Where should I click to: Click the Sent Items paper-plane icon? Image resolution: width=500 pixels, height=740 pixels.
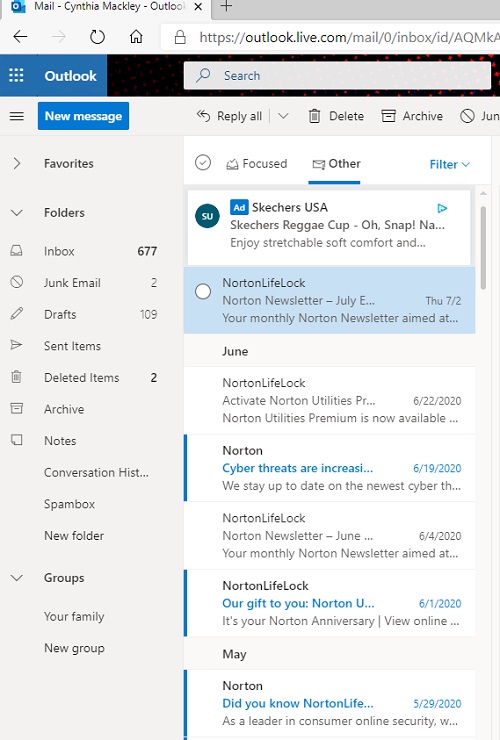click(x=17, y=345)
